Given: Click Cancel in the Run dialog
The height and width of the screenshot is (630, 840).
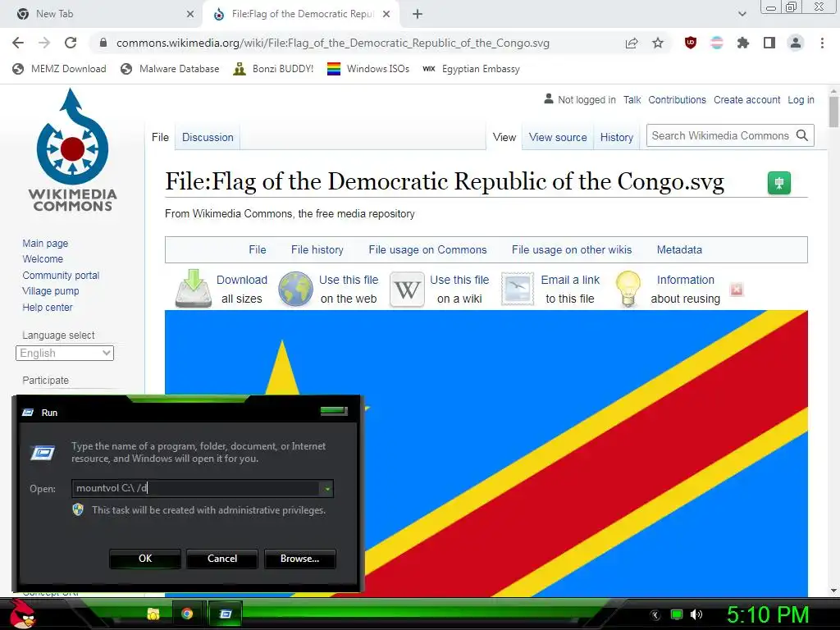Looking at the screenshot, I should (221, 558).
